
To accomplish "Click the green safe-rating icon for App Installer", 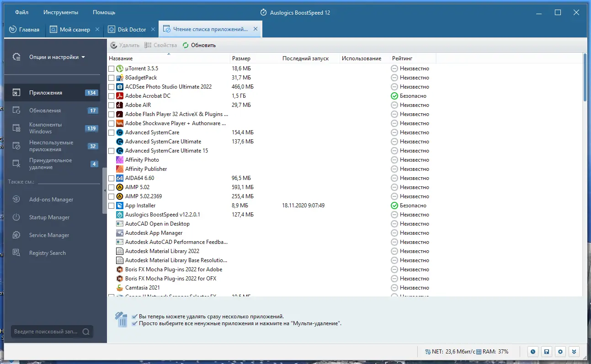I will (394, 206).
